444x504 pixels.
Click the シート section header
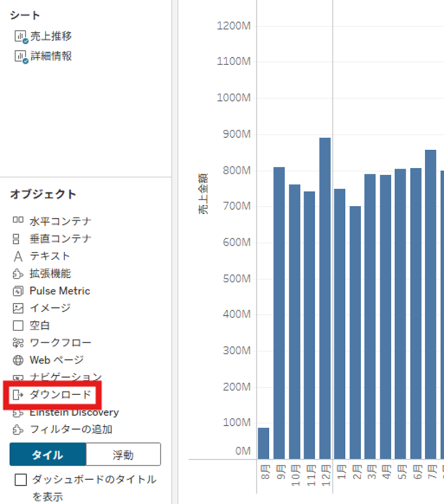tap(25, 15)
